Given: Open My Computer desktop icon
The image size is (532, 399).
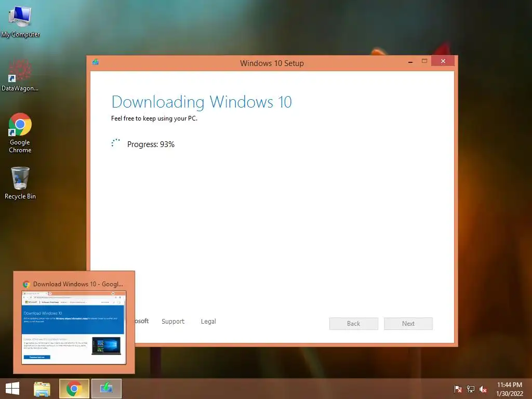Looking at the screenshot, I should [x=20, y=21].
